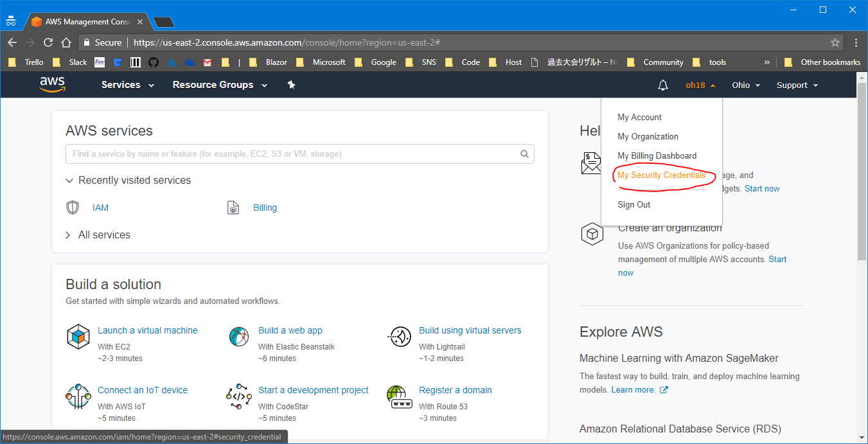This screenshot has width=868, height=444.
Task: Click the Route 53 www domain icon
Action: tap(399, 396)
